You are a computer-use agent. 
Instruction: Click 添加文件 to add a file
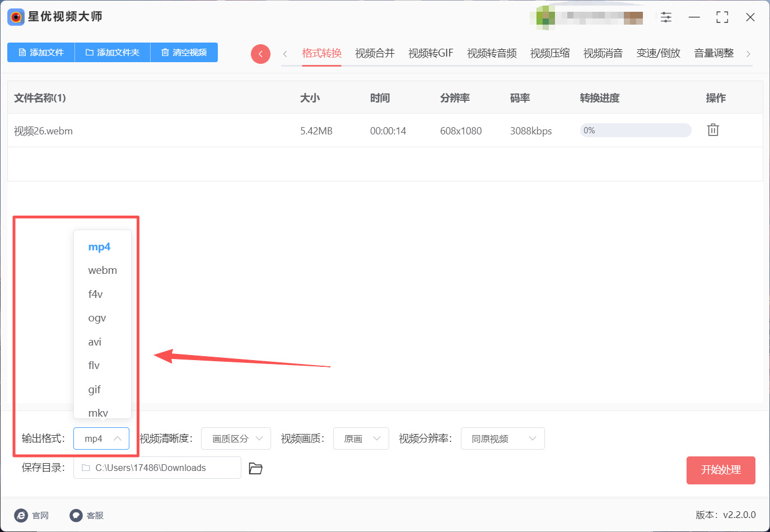[x=41, y=52]
